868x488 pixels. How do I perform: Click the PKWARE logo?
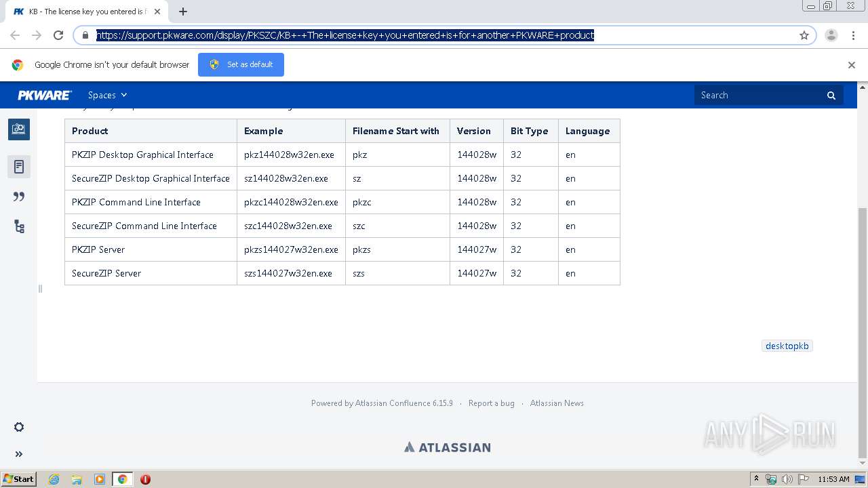point(45,95)
